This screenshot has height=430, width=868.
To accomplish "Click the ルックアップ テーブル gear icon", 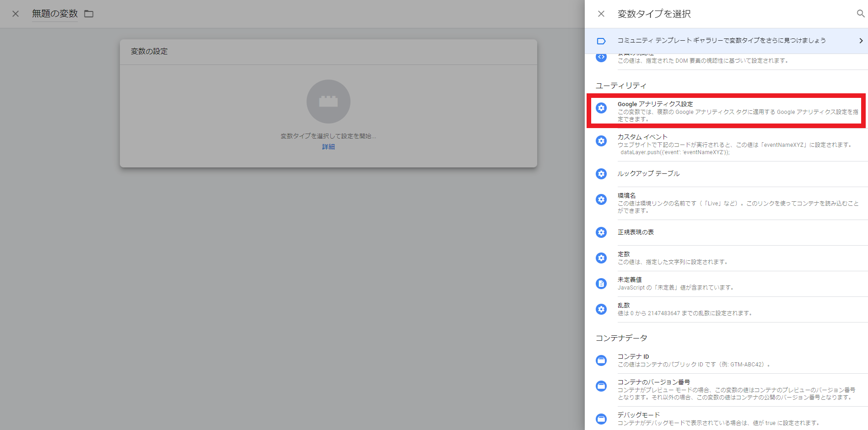I will 601,174.
